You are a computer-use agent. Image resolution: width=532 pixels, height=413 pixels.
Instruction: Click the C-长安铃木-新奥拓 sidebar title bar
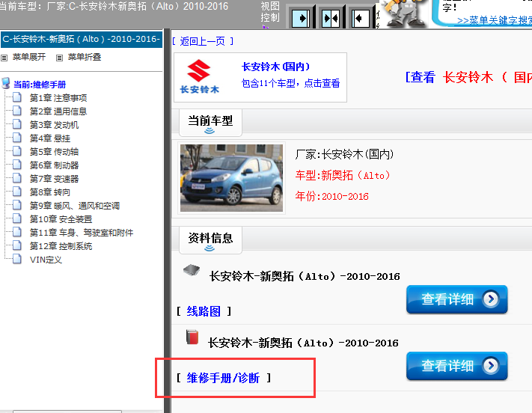point(82,39)
